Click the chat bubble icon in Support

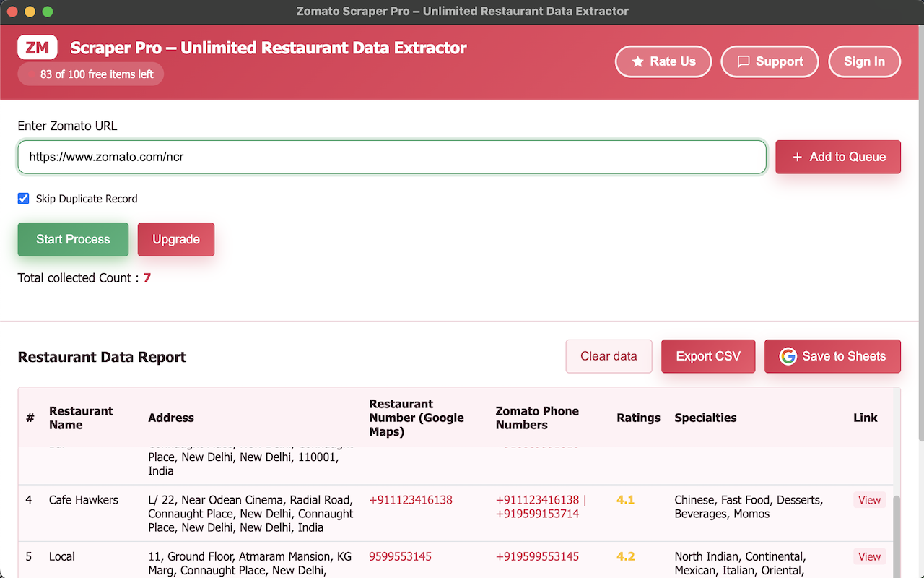click(744, 61)
